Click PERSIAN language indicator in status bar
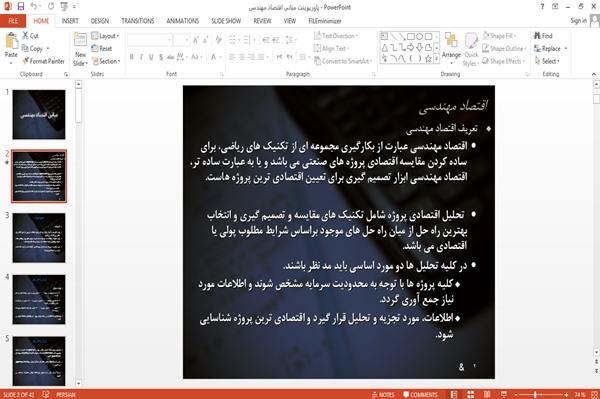This screenshot has height=399, width=600. 66,395
